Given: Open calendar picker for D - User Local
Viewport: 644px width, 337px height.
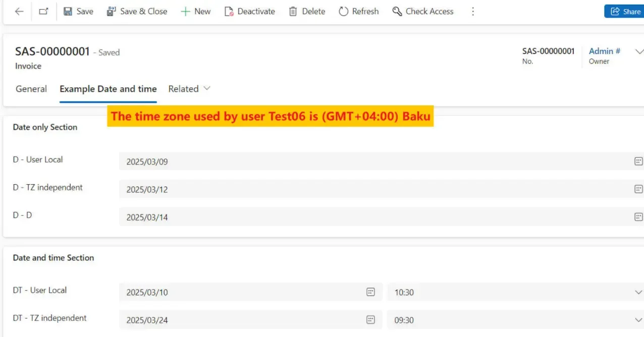Looking at the screenshot, I should (x=638, y=161).
